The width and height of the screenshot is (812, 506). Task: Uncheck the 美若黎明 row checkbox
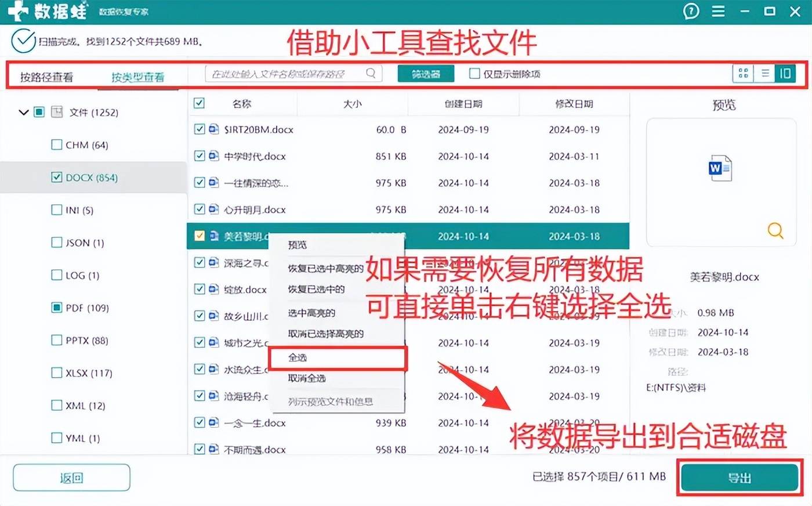click(x=199, y=236)
